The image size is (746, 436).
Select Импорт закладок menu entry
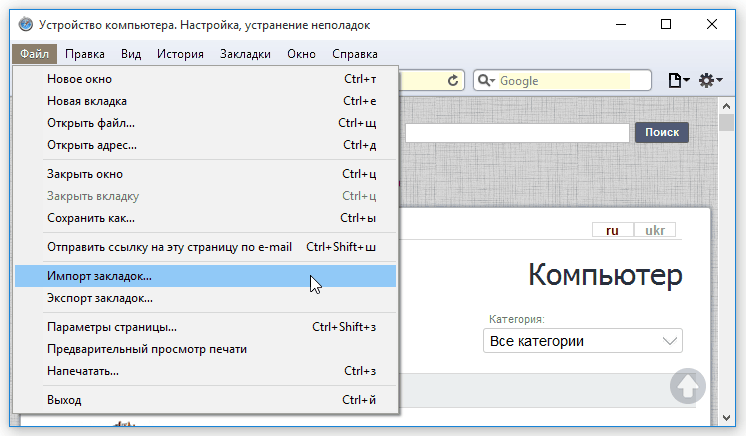point(100,275)
